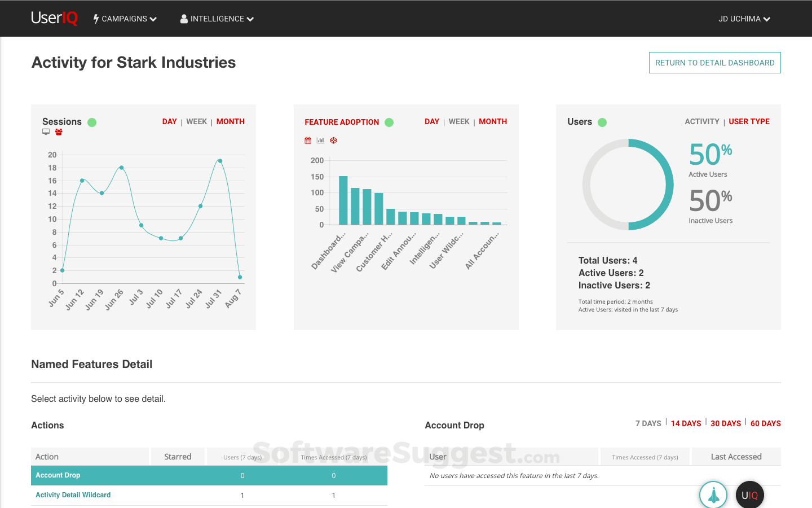Viewport: 812px width, 508px height.
Task: Expand the JD UCHIMA account menu
Action: tap(744, 19)
